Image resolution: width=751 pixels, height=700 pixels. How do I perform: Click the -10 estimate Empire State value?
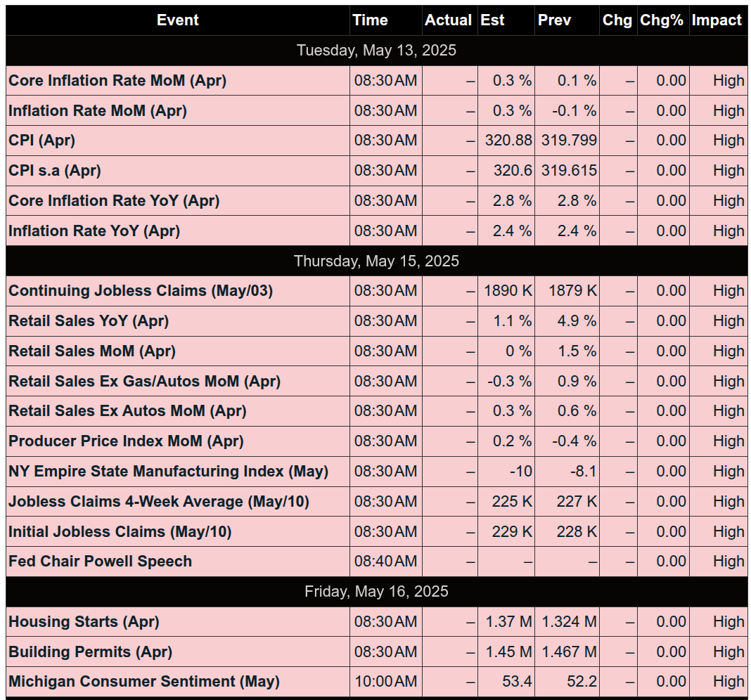point(521,471)
